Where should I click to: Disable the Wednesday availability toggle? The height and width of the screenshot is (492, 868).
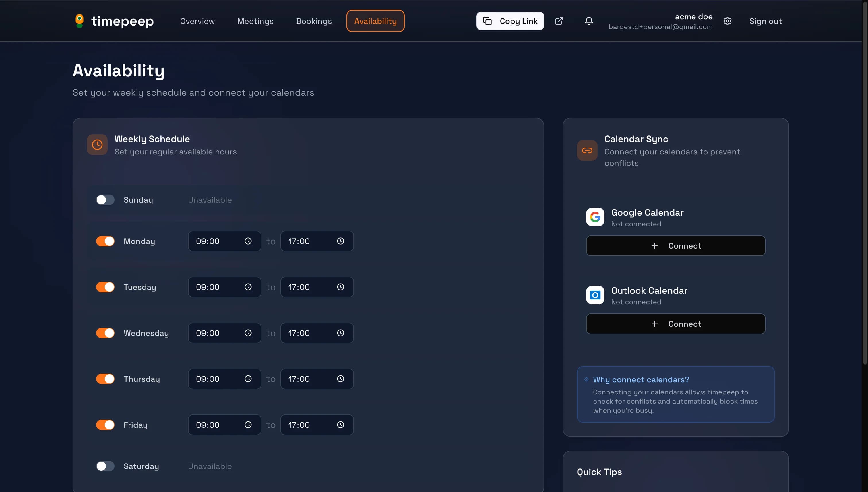(x=105, y=333)
